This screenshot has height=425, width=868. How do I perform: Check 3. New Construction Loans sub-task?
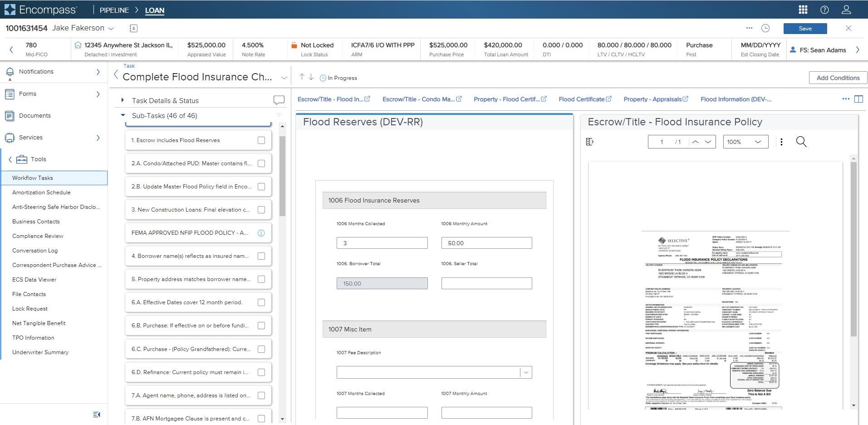[x=261, y=210]
